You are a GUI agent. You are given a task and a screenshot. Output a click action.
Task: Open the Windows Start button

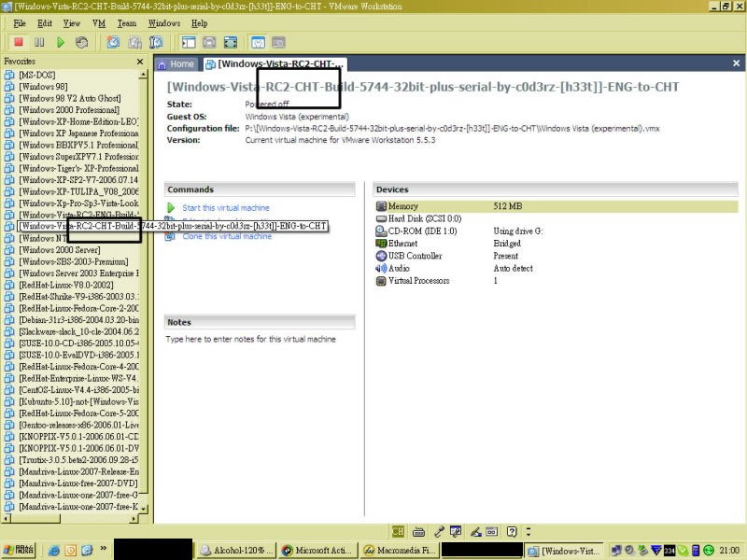19,550
